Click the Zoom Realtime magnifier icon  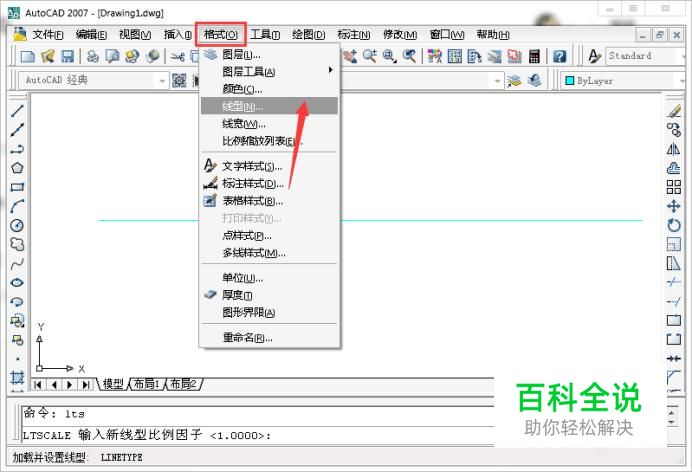pyautogui.click(x=369, y=56)
